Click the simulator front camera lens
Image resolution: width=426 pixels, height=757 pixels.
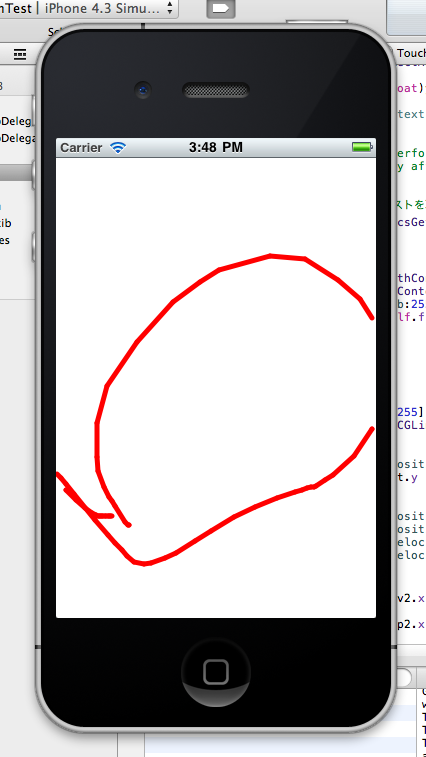[143, 90]
